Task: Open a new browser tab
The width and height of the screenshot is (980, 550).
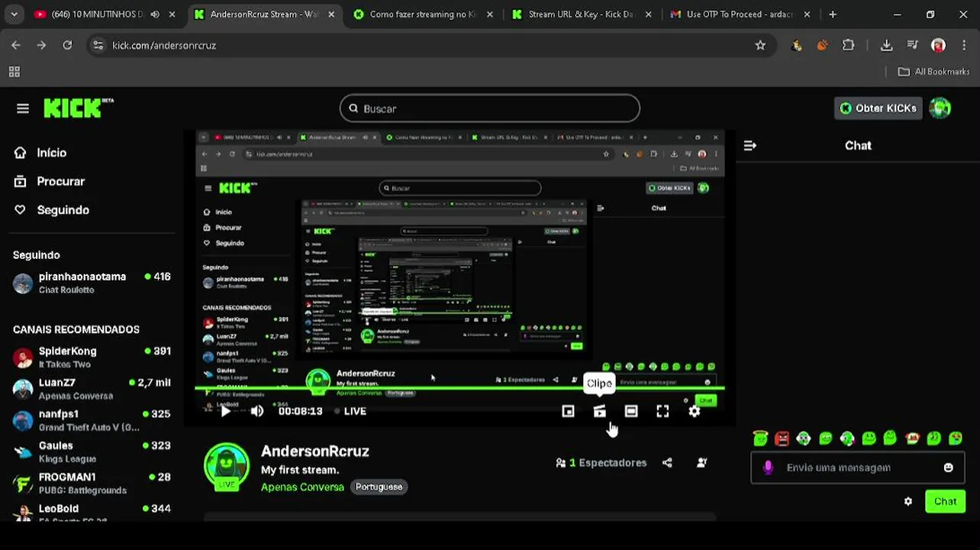Action: point(833,15)
